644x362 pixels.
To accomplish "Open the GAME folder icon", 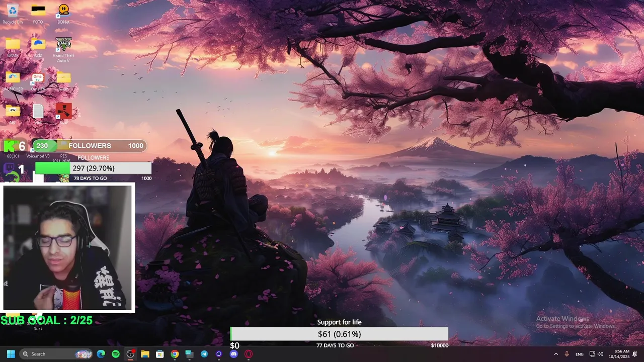I will 13,47.
